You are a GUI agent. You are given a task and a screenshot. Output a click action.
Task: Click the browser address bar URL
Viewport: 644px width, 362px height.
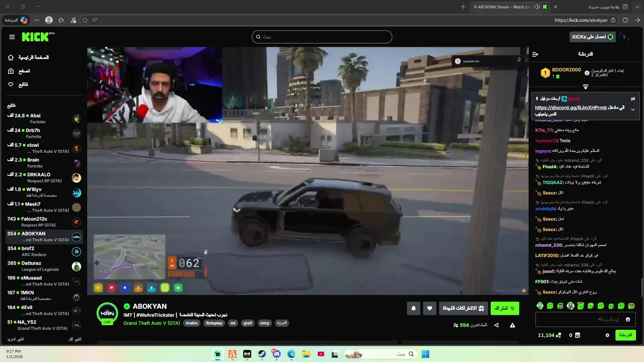[x=581, y=20]
